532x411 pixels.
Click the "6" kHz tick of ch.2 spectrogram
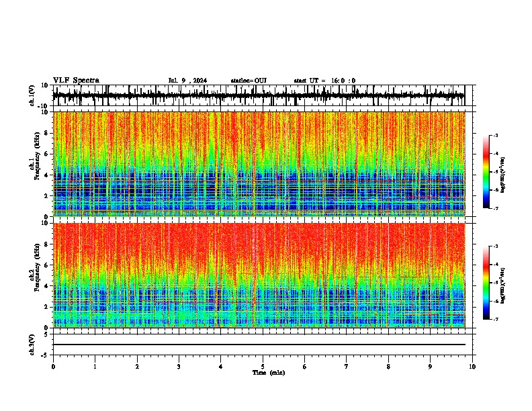click(x=47, y=265)
